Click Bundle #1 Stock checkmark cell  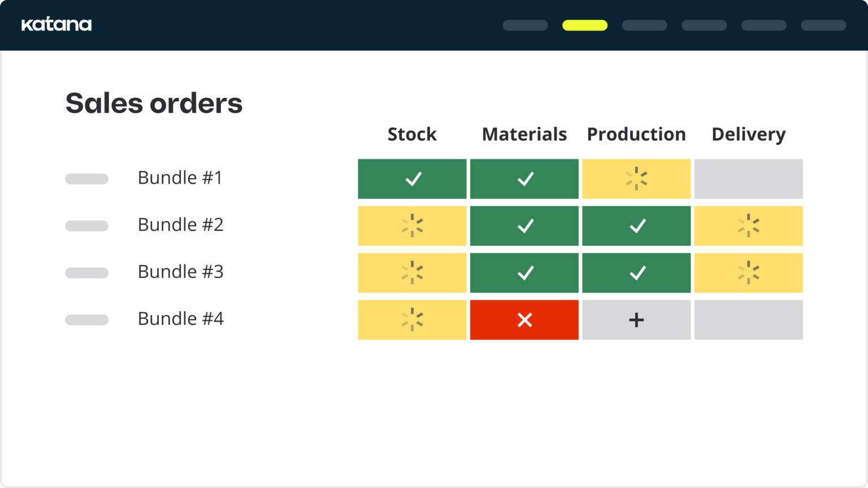click(x=413, y=179)
